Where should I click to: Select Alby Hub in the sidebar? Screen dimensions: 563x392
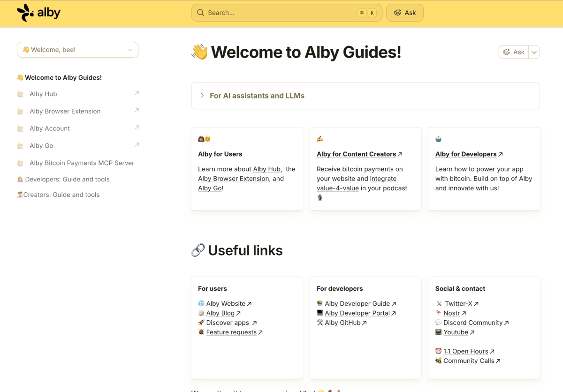pyautogui.click(x=44, y=94)
